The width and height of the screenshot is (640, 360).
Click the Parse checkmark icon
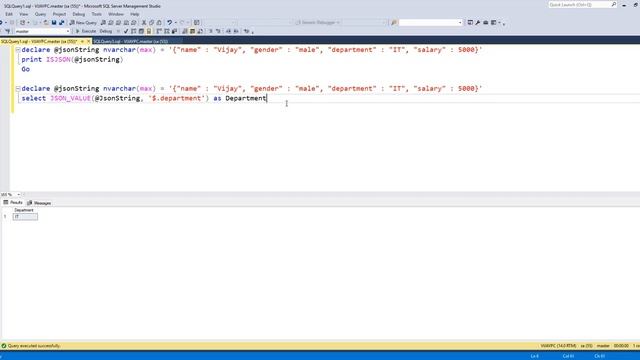(126, 31)
